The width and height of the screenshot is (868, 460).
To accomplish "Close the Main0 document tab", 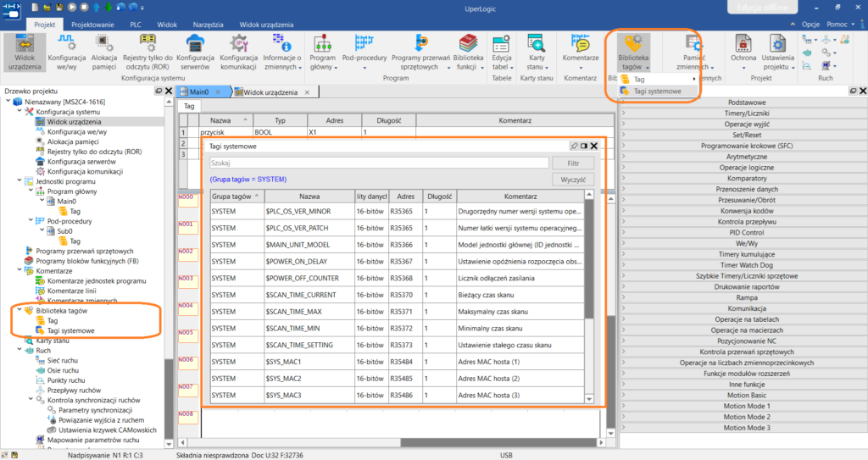I will pos(218,92).
